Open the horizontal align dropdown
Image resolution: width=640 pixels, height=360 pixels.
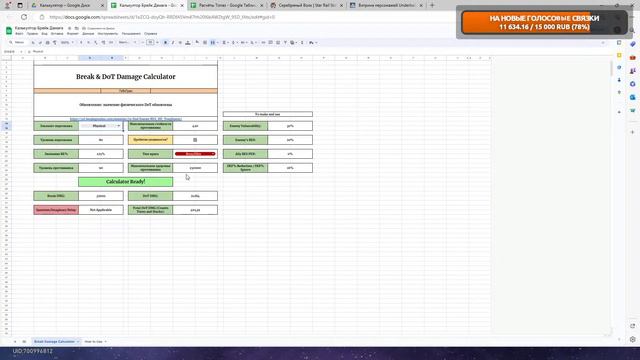pyautogui.click(x=225, y=42)
